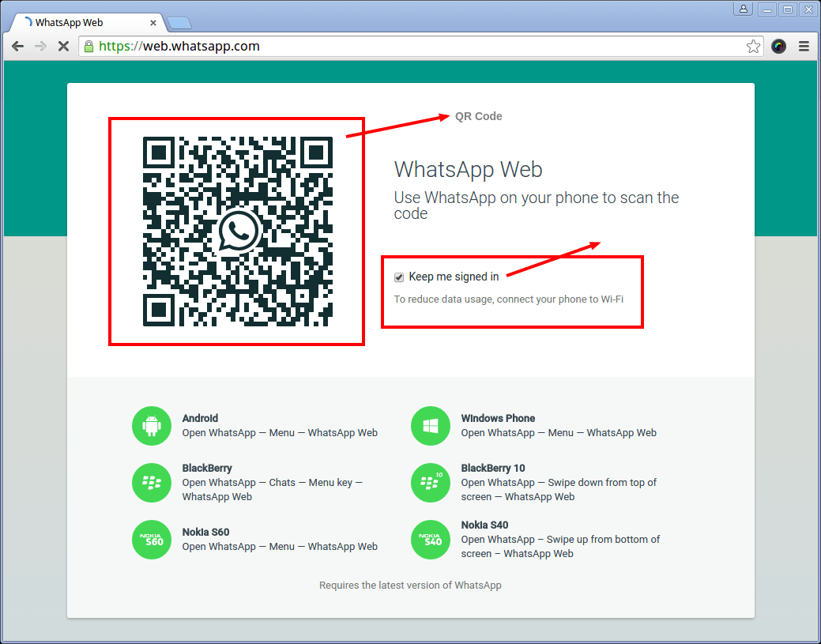Screen dimensions: 821x644
Task: Click 'To reduce data usage' Wi-Fi note
Action: [x=508, y=299]
